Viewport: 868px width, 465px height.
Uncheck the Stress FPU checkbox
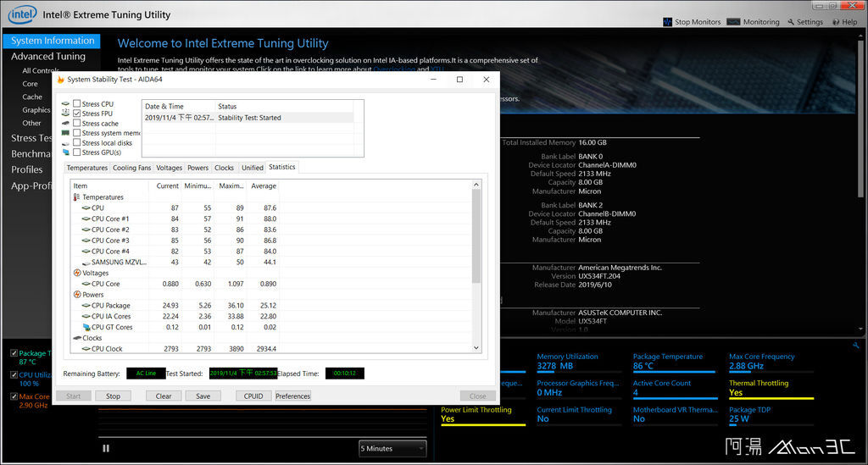click(x=77, y=113)
